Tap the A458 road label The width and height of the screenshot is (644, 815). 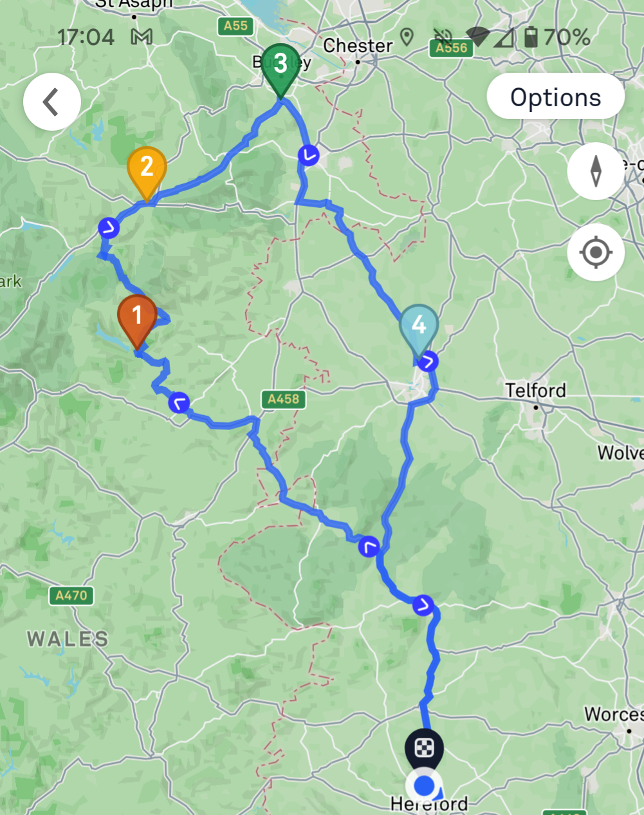[x=283, y=399]
